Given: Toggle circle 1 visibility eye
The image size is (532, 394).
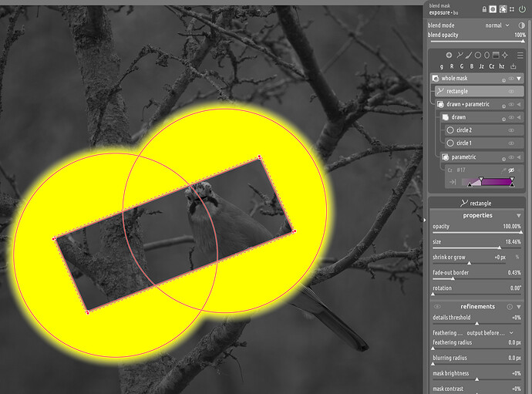Looking at the screenshot, I should (x=511, y=143).
